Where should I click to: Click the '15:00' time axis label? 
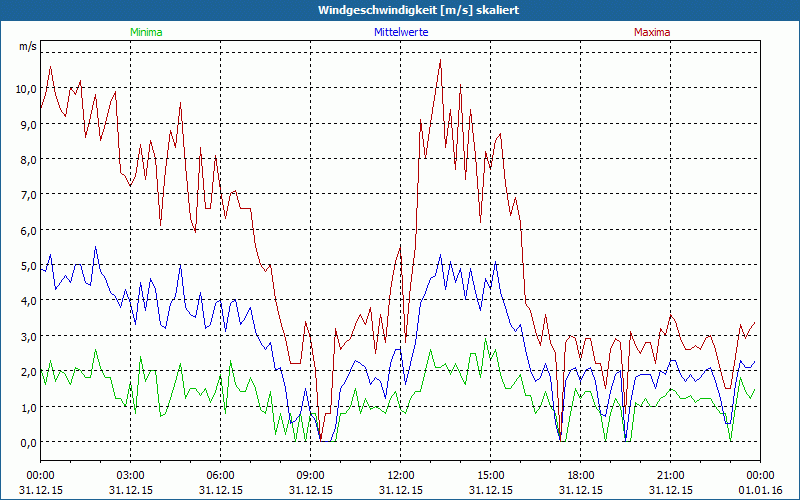click(491, 476)
